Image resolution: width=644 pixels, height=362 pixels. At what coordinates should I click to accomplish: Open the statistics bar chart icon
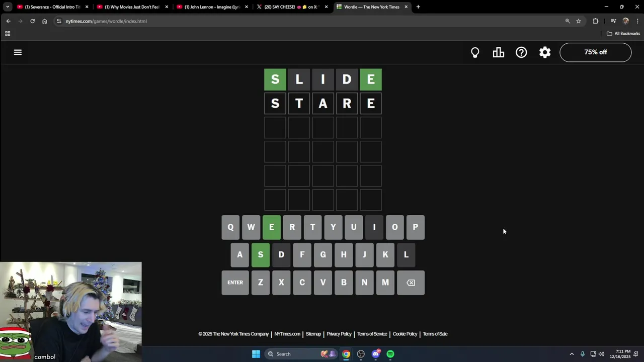tap(498, 52)
